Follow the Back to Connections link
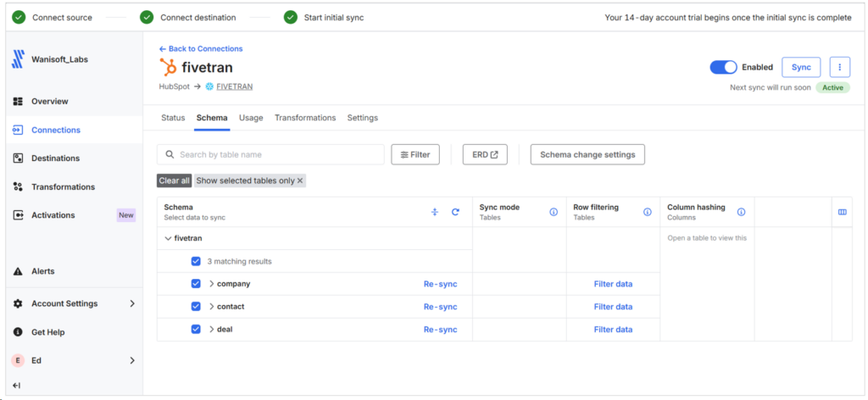The width and height of the screenshot is (868, 400). coord(200,48)
